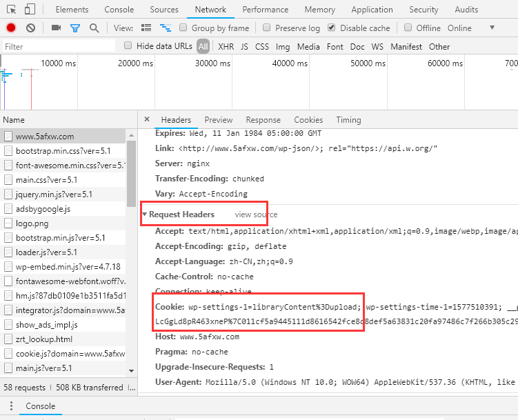Show the Response detail tab
This screenshot has height=420, width=518.
pos(263,120)
